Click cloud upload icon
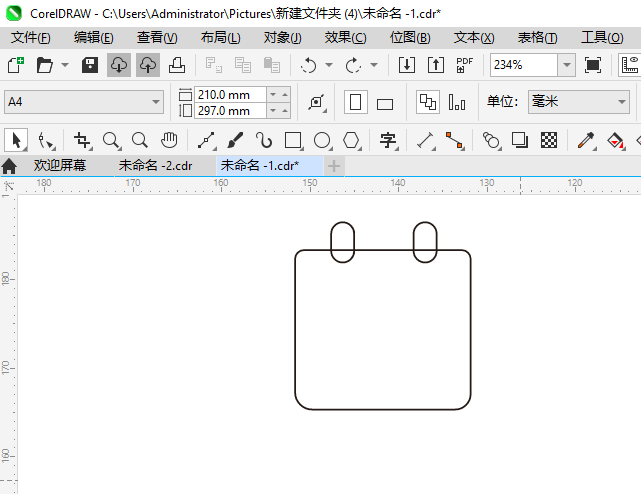641x494 pixels. pos(148,65)
